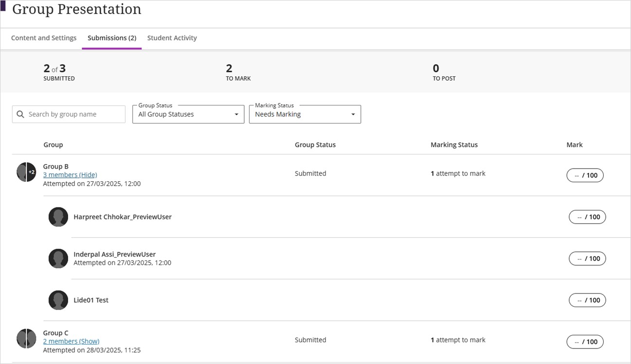Show Group C's 2 members
Viewport: 631px width, 364px height.
pos(71,341)
